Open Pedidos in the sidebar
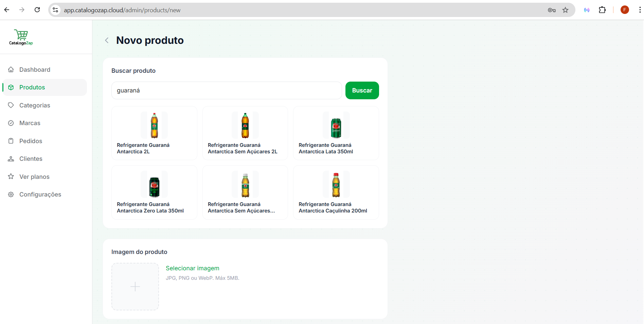 45,141
